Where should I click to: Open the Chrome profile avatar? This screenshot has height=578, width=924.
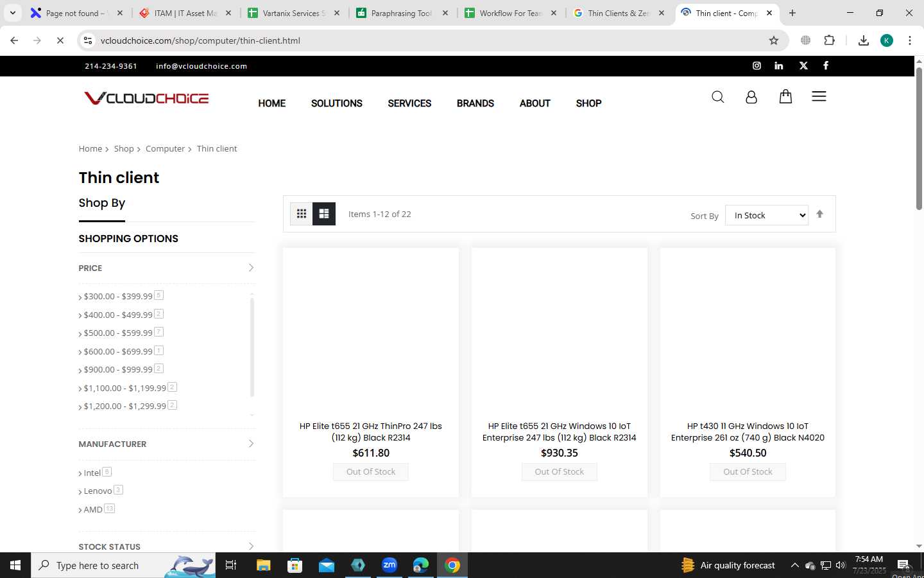click(887, 40)
